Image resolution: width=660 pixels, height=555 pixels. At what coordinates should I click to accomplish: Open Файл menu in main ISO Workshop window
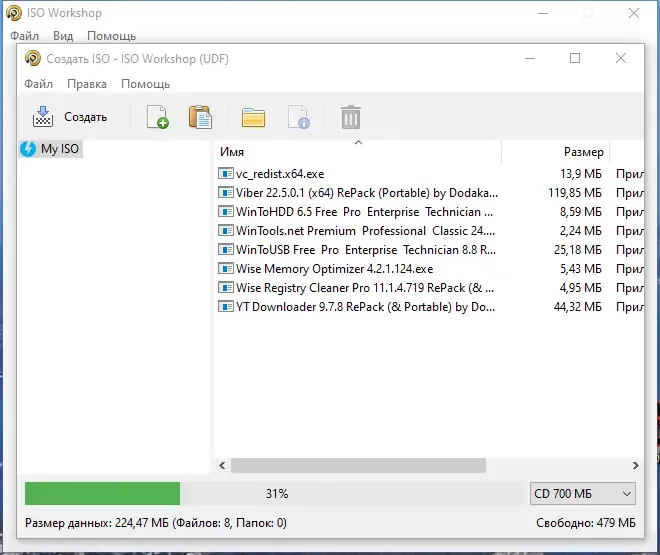[24, 36]
